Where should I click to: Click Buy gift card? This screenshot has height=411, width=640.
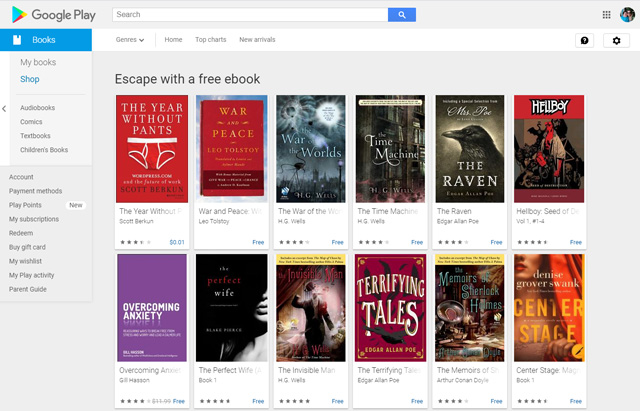pyautogui.click(x=27, y=247)
